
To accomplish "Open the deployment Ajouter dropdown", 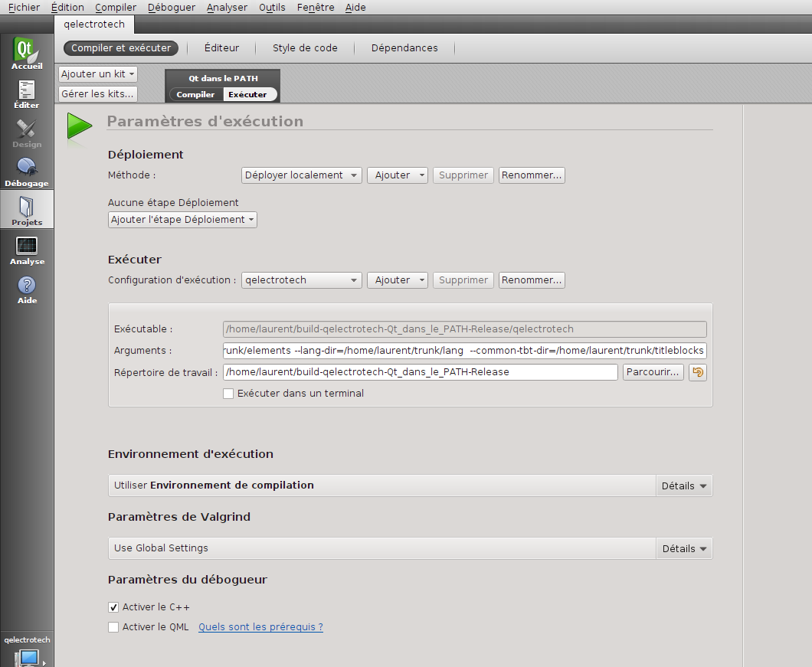I will (x=398, y=175).
